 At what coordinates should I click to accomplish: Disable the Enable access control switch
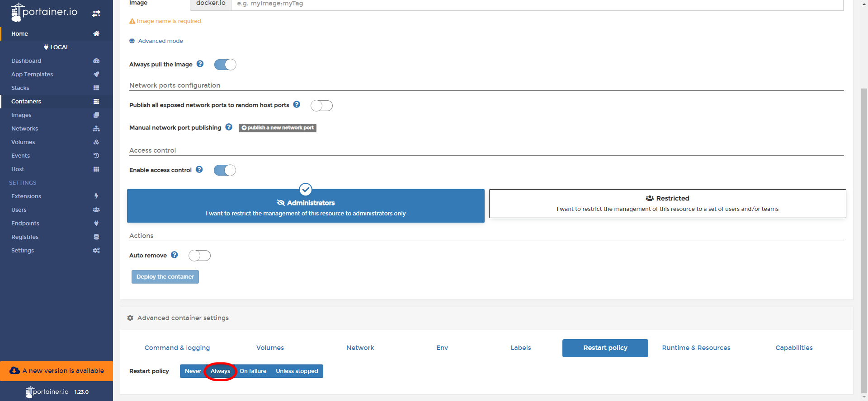pos(225,170)
